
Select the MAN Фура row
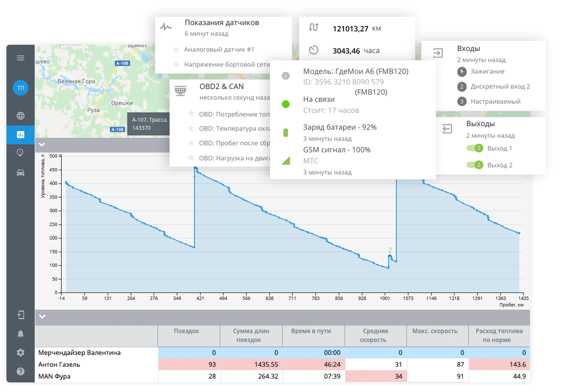point(54,376)
